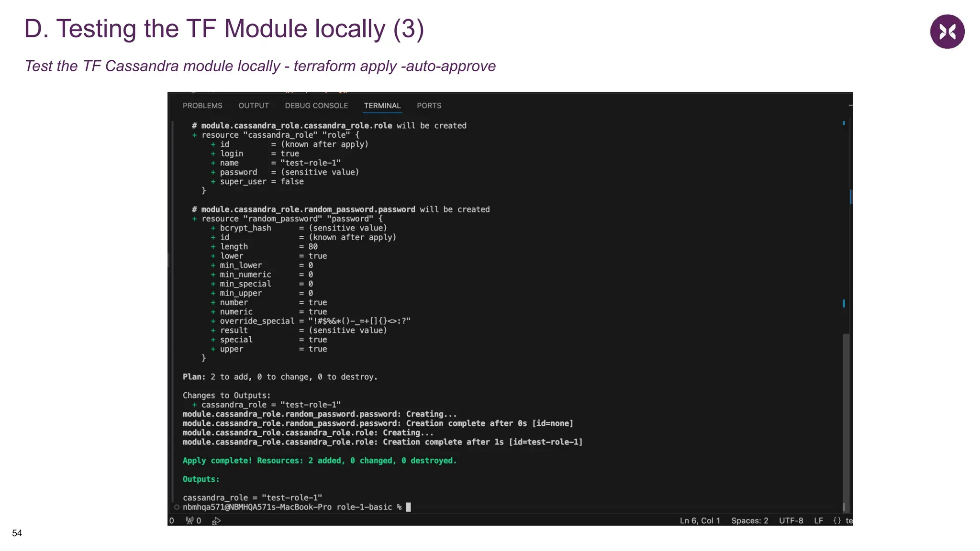This screenshot has height=551, width=980.
Task: Open the OUTPUT panel tab
Action: tap(254, 106)
